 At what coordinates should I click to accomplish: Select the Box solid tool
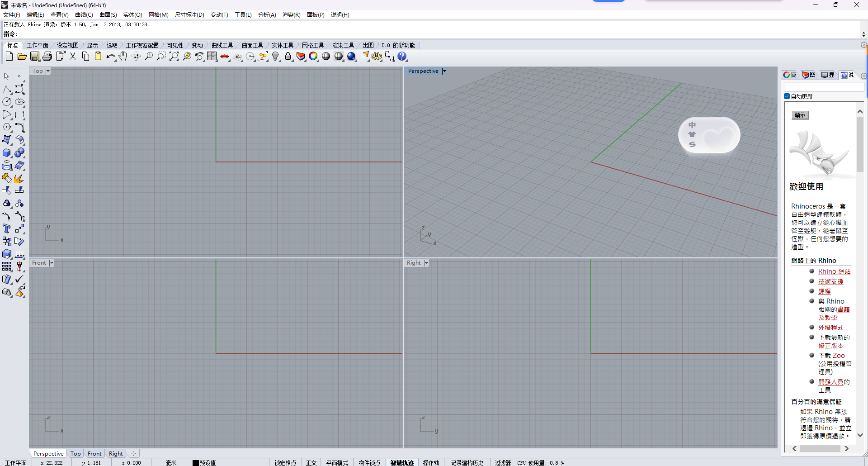pos(7,153)
